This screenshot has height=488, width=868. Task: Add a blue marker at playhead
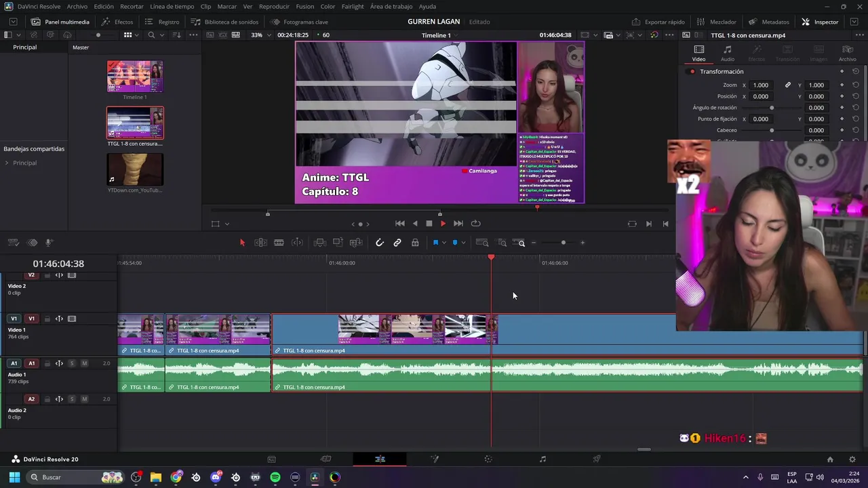pos(455,243)
